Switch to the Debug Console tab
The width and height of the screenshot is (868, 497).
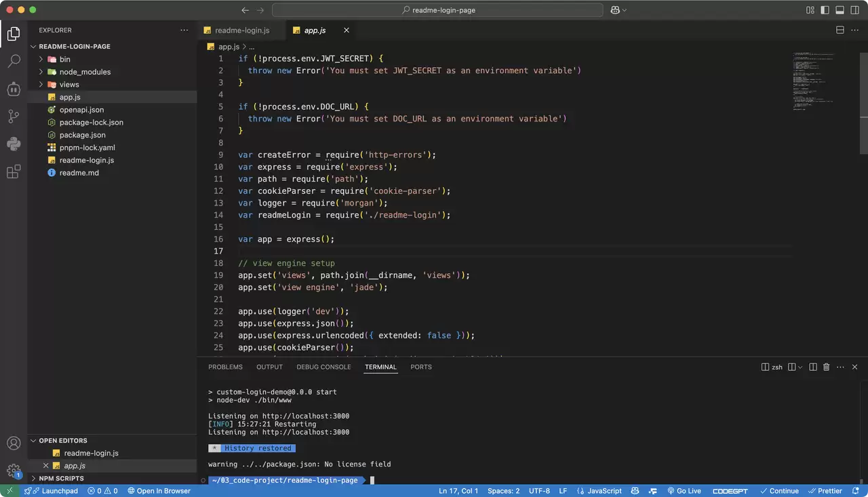pos(323,367)
